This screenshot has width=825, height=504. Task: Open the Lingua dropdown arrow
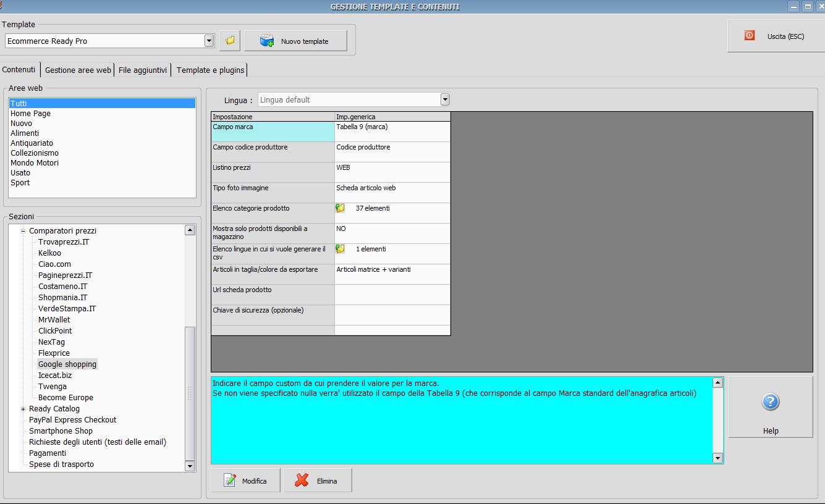pyautogui.click(x=445, y=99)
